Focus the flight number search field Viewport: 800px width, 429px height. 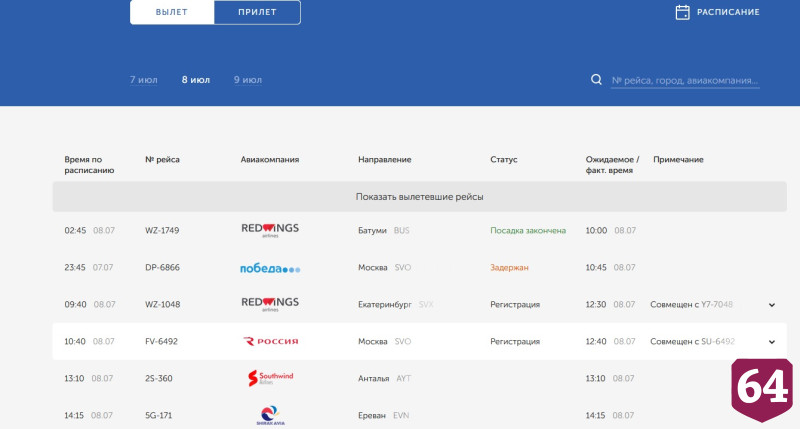685,81
